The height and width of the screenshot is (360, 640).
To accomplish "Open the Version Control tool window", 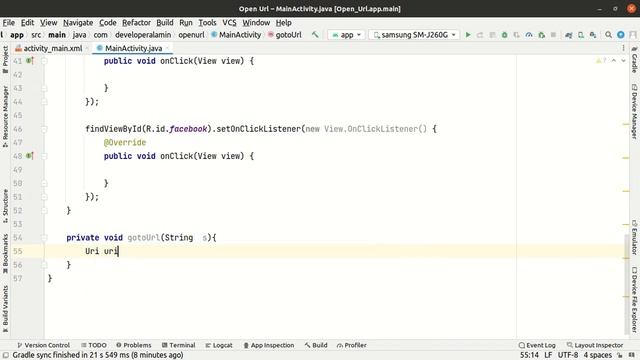I will 43,345.
